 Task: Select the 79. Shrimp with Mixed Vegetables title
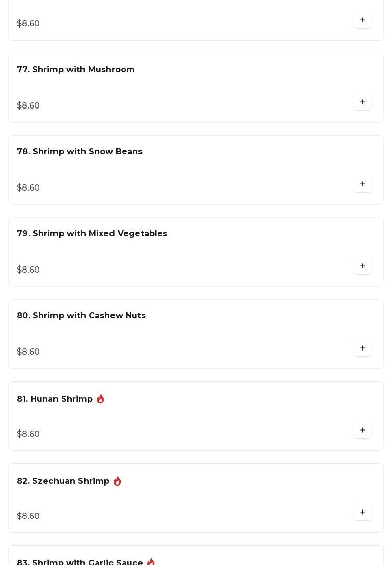pos(92,234)
